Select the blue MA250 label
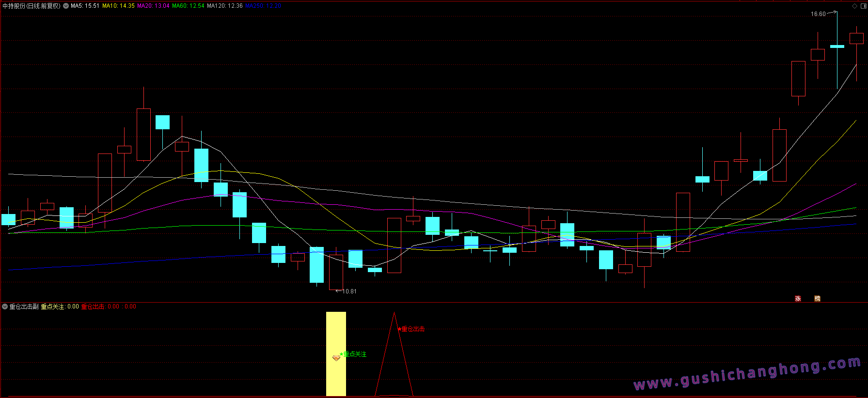Screen dimensions: 868x398 click(x=263, y=6)
